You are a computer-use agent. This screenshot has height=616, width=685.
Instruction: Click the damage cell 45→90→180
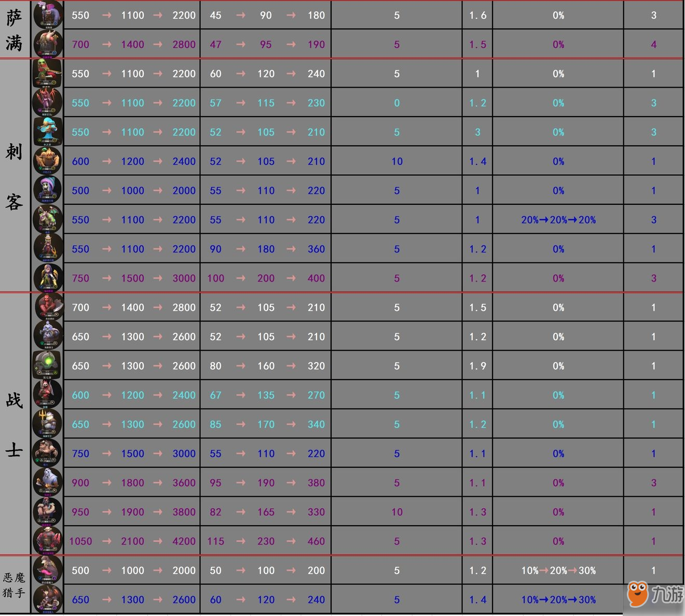[267, 16]
